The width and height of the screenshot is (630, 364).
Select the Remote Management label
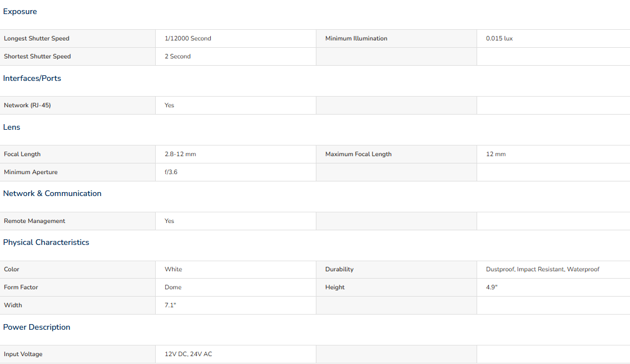[34, 221]
